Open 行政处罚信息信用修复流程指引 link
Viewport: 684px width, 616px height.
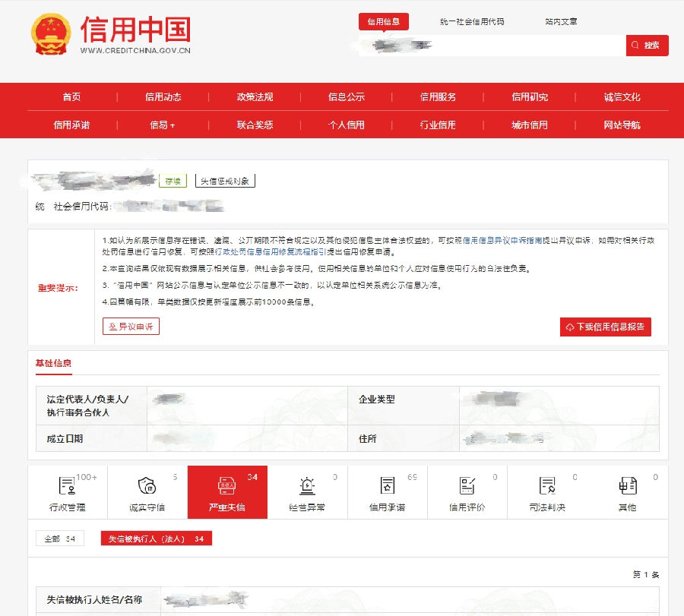click(271, 252)
